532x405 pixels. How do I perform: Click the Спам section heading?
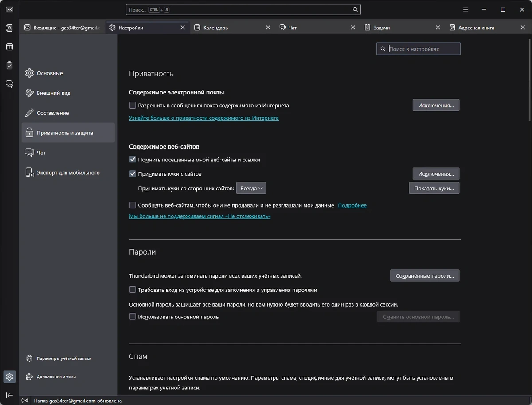click(138, 357)
